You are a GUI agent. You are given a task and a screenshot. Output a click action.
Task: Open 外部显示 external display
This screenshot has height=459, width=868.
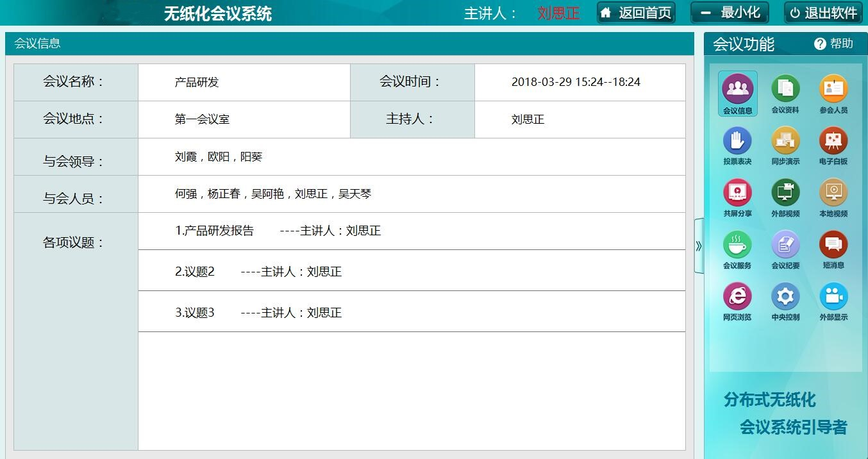point(833,301)
